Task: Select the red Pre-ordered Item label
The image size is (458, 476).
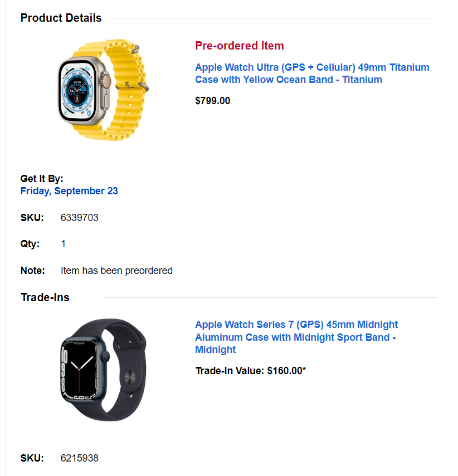Action: pyautogui.click(x=240, y=46)
